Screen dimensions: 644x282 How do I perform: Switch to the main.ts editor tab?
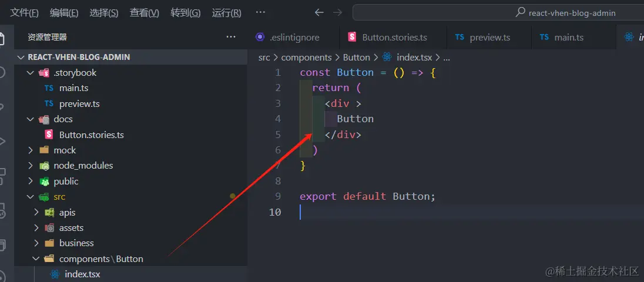pos(573,38)
